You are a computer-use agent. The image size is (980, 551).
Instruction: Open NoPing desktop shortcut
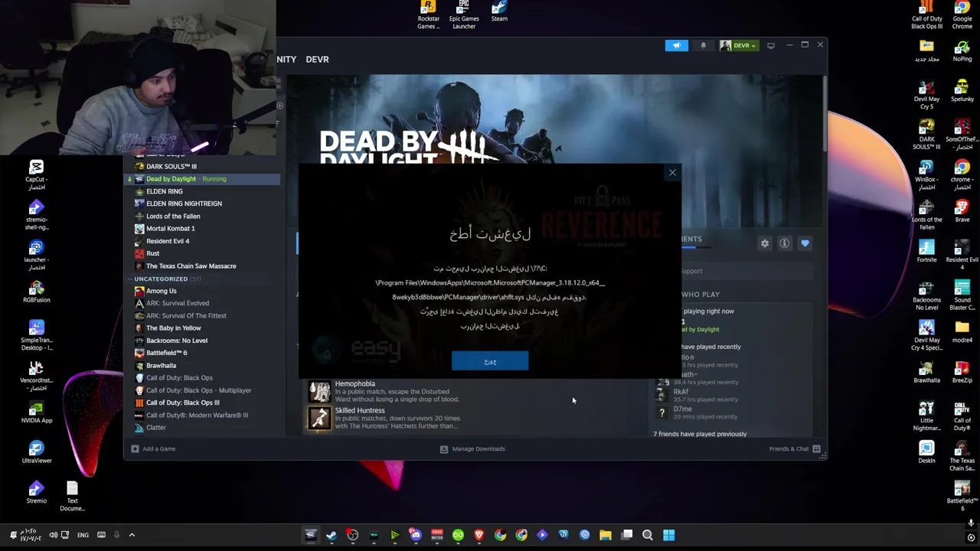(962, 51)
